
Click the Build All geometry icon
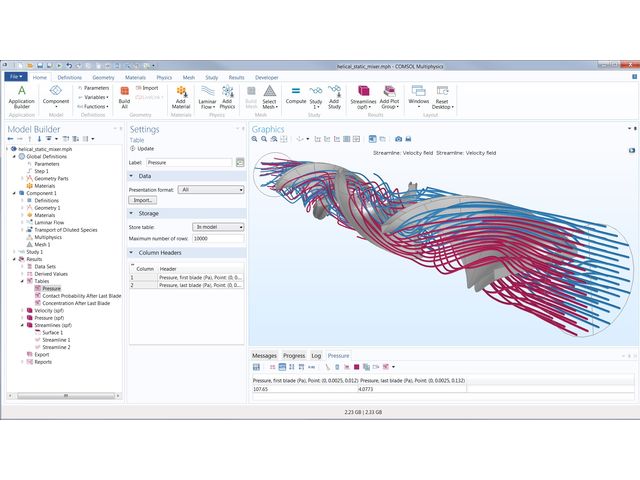(x=124, y=96)
